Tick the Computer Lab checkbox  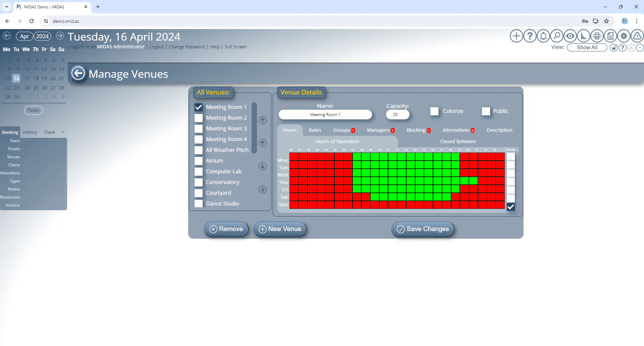point(199,172)
